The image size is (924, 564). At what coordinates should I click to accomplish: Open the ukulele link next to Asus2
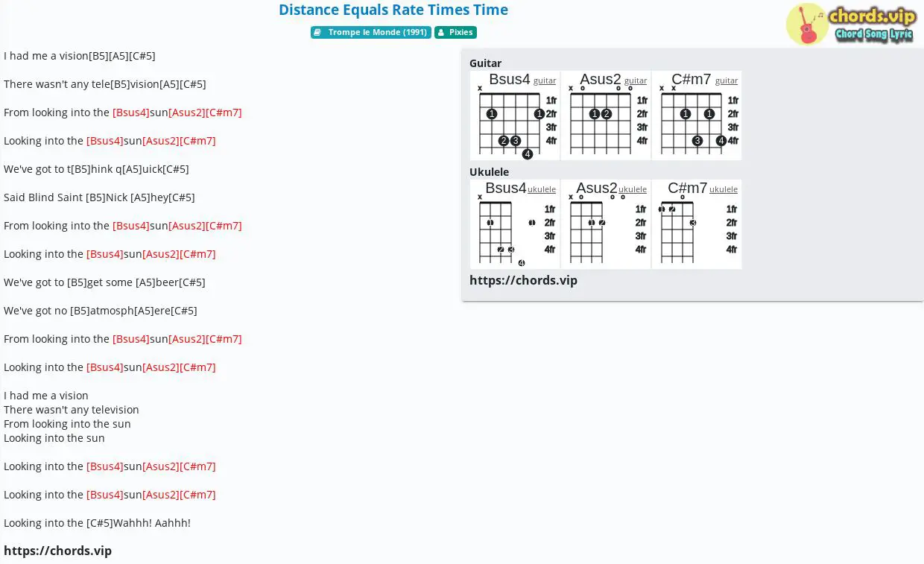[633, 189]
